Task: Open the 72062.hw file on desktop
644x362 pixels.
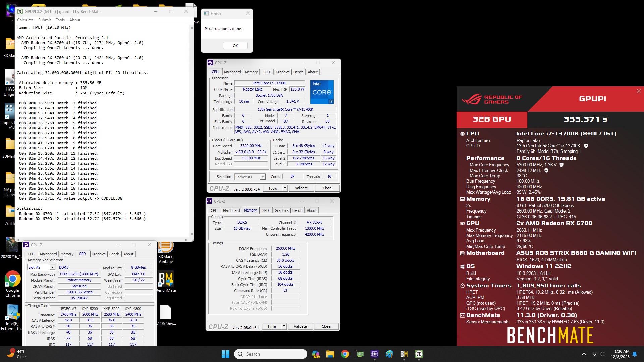Action: pos(166,315)
